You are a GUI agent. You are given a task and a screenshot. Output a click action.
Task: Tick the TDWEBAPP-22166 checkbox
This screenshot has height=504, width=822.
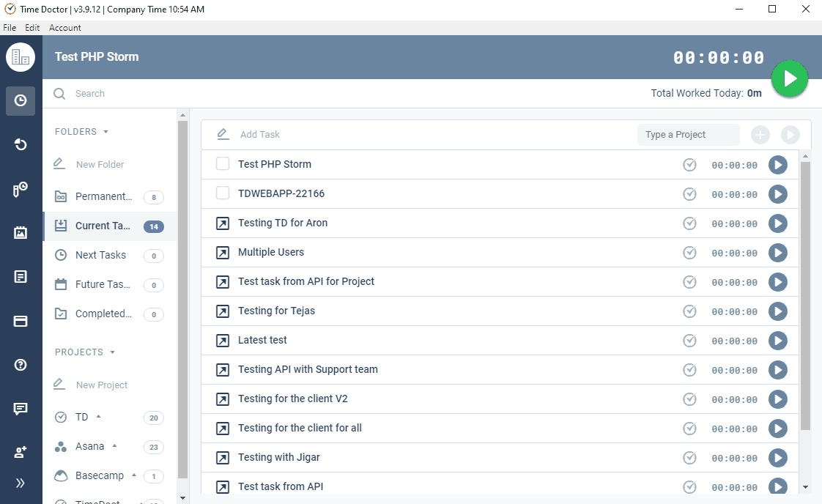coord(223,193)
